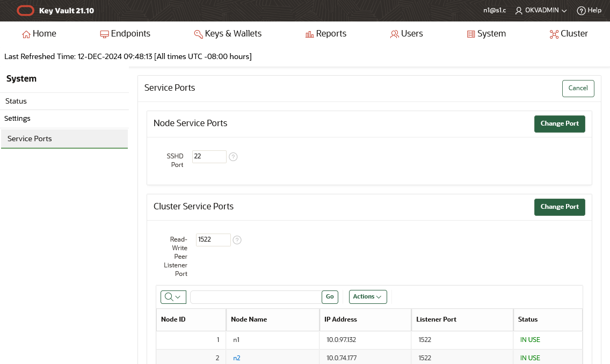Click the Users icon in top navigation

[x=394, y=33]
